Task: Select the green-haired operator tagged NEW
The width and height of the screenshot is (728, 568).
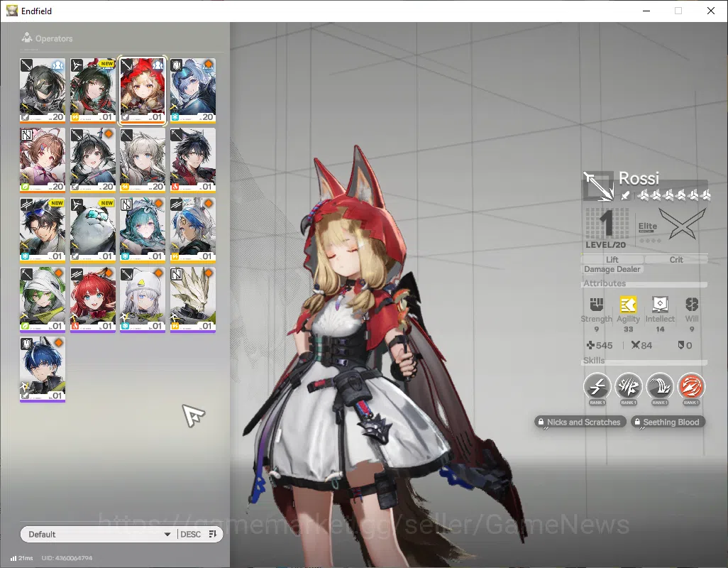Action: click(92, 91)
